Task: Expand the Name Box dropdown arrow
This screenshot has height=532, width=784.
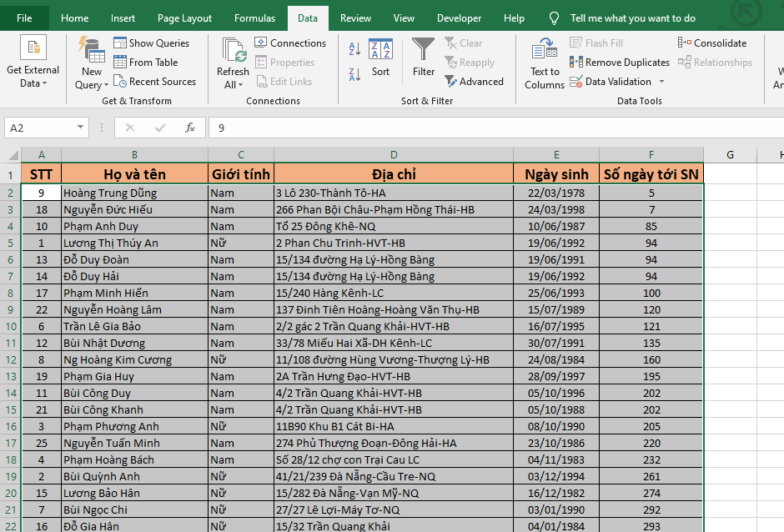Action: tap(81, 128)
